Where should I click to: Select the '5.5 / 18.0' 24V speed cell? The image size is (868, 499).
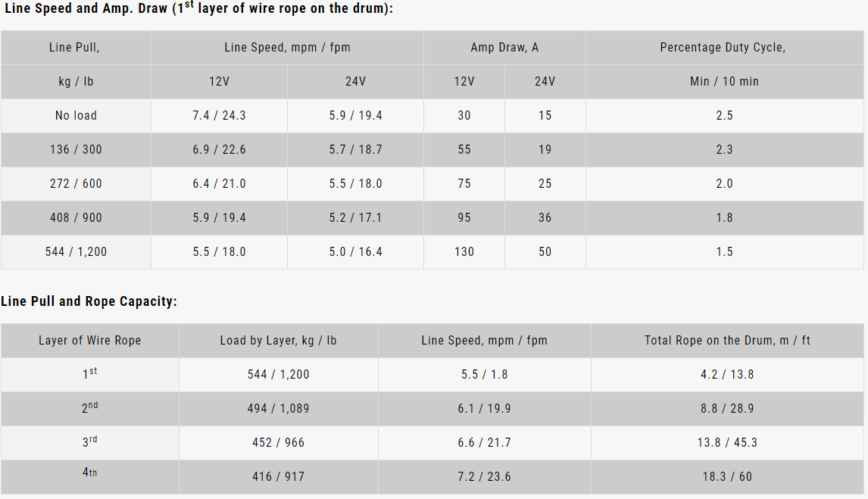(355, 183)
